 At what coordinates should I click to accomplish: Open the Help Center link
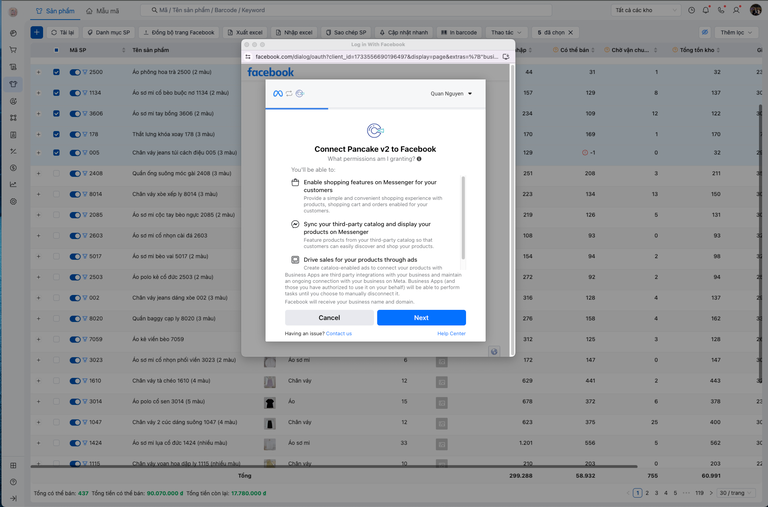[451, 333]
